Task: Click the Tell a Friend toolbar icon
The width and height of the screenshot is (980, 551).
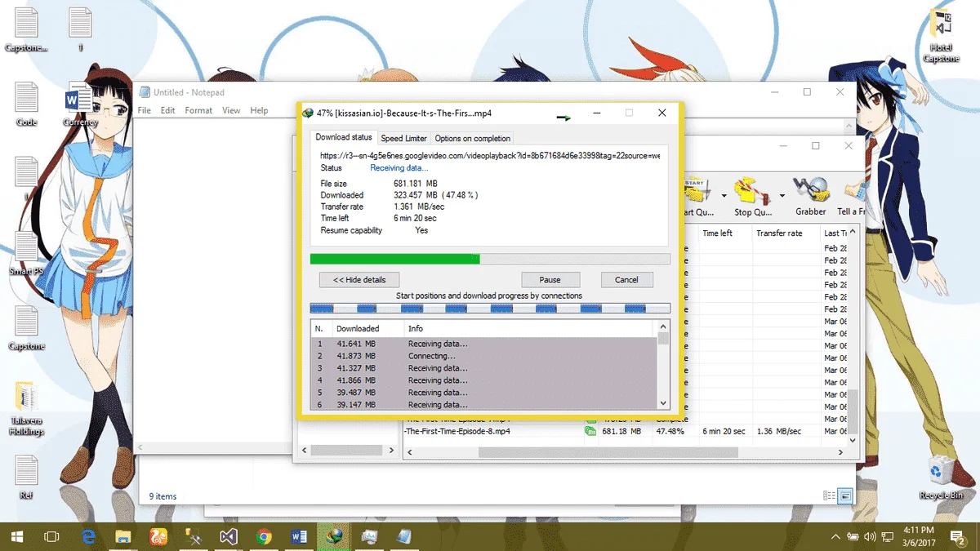Action: pos(849,198)
